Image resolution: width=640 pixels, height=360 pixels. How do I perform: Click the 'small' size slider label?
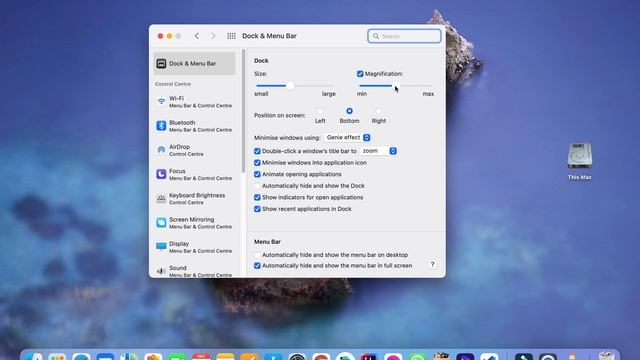(x=261, y=94)
